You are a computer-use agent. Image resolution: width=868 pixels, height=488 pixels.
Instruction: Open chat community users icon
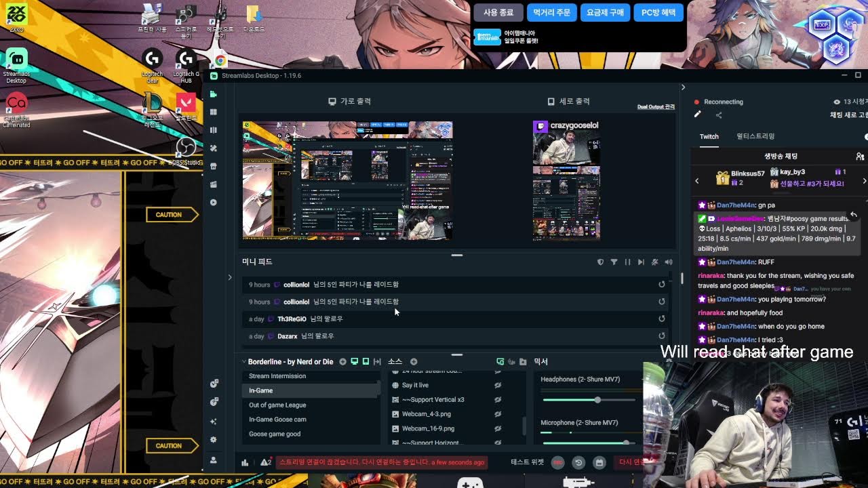click(860, 157)
